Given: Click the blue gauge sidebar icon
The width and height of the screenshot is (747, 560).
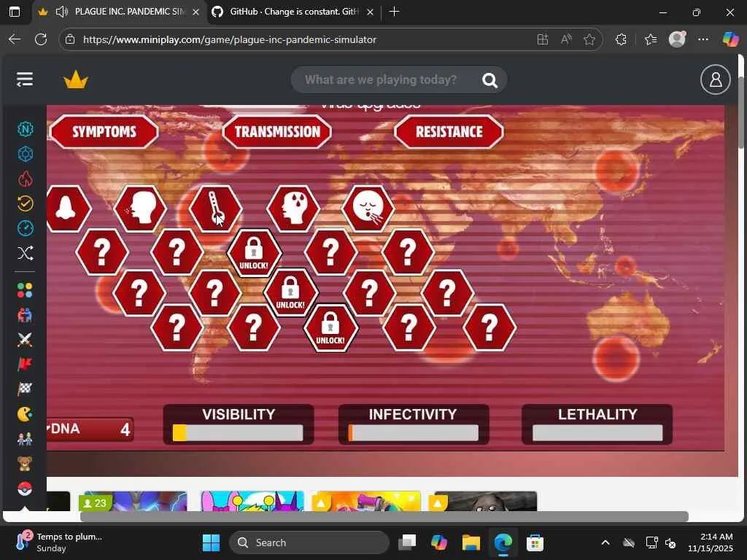Looking at the screenshot, I should pyautogui.click(x=26, y=228).
